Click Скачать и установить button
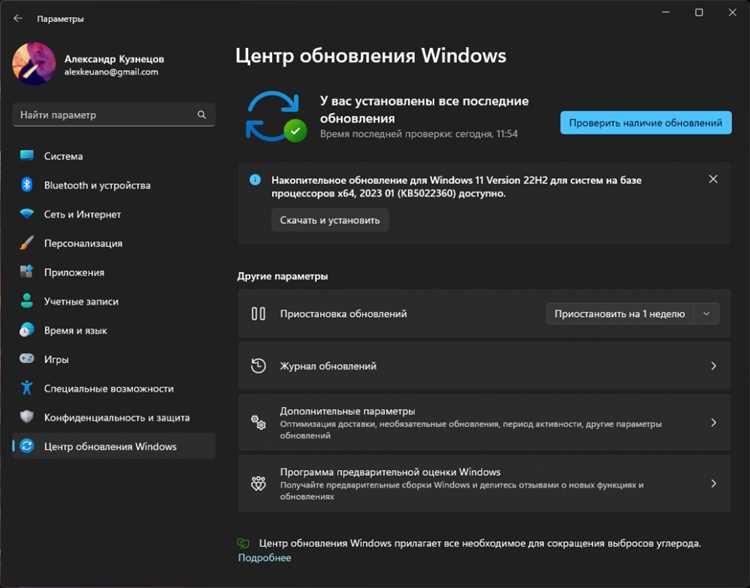Screen dimensions: 750x588 point(330,221)
